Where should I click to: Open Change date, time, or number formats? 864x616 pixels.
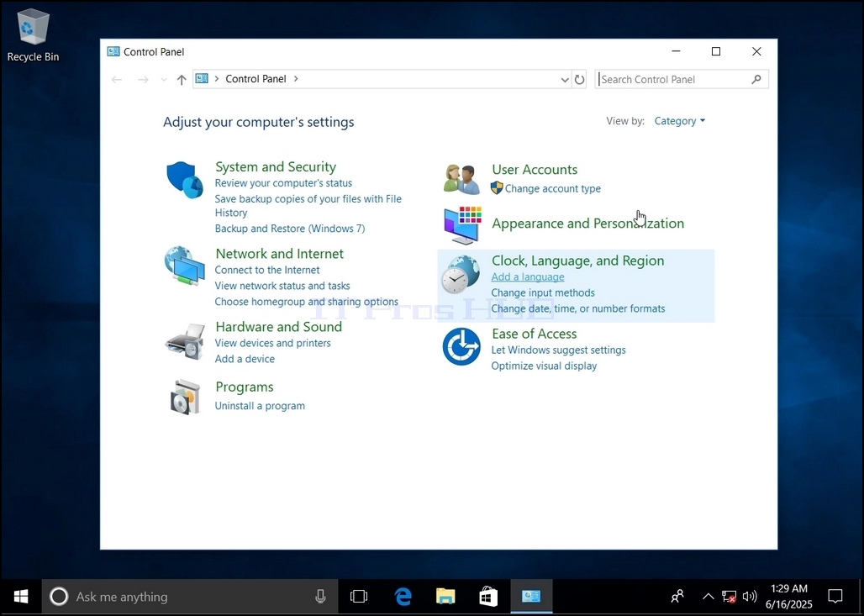click(x=578, y=308)
